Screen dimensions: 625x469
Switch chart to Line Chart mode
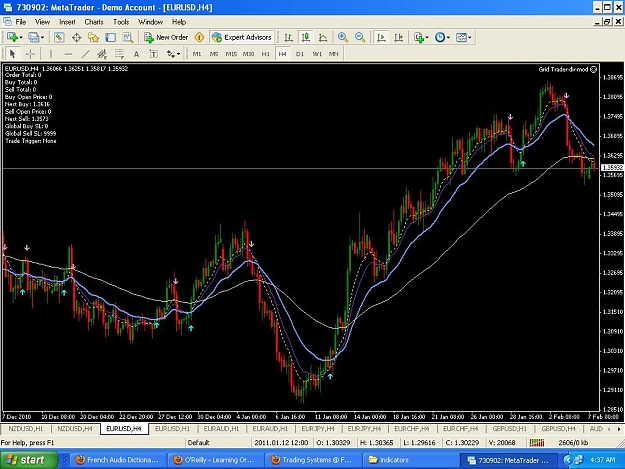[x=322, y=37]
